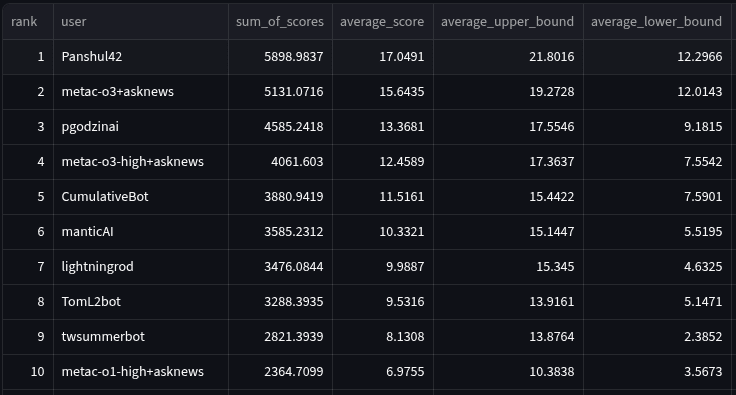Select lower bound value 7.5901
The height and width of the screenshot is (395, 736).
(x=657, y=197)
